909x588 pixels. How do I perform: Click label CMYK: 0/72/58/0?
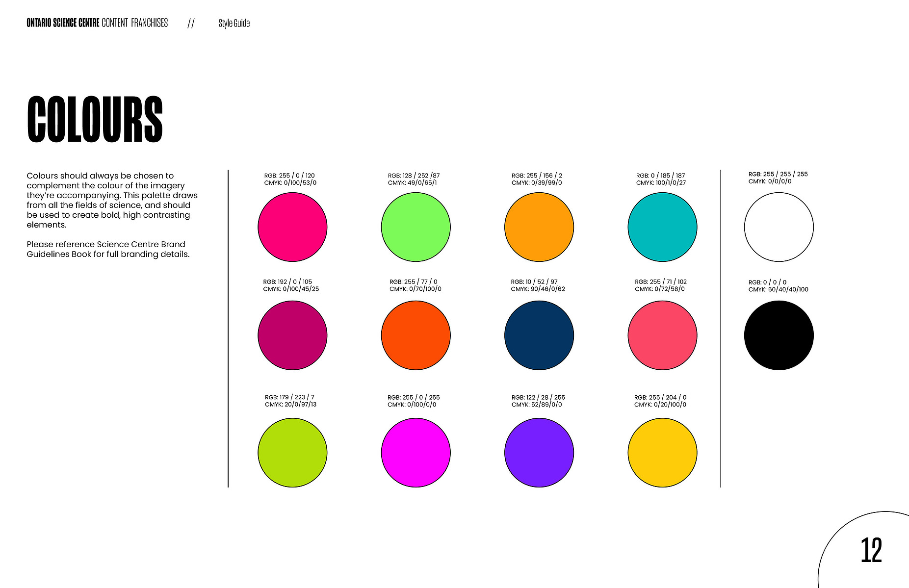[660, 289]
